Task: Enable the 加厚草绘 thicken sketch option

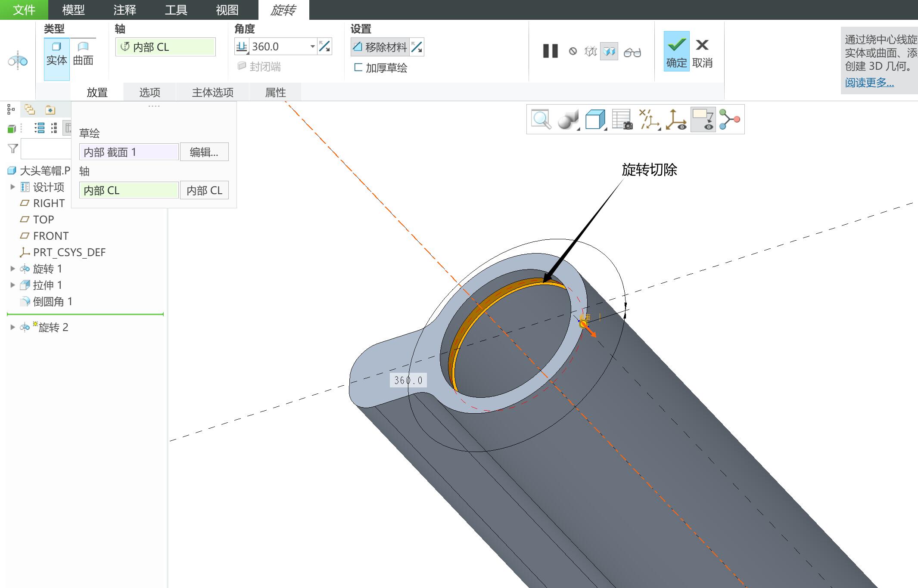Action: coord(380,68)
